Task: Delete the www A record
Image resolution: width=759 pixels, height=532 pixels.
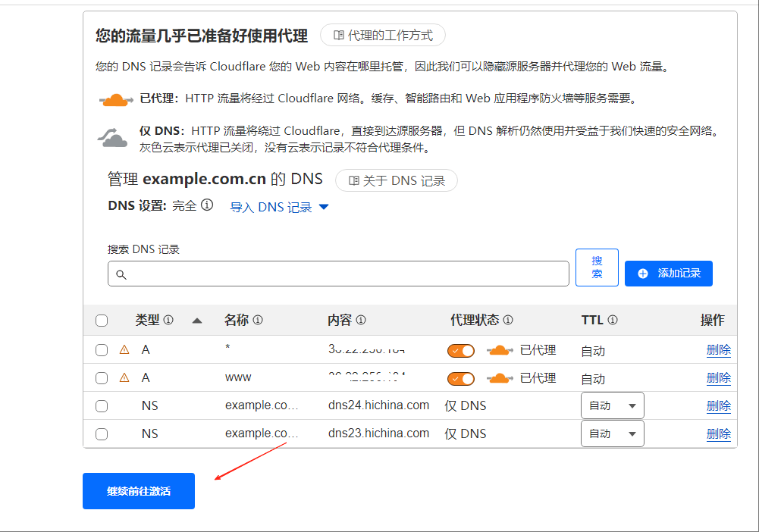Action: 718,378
